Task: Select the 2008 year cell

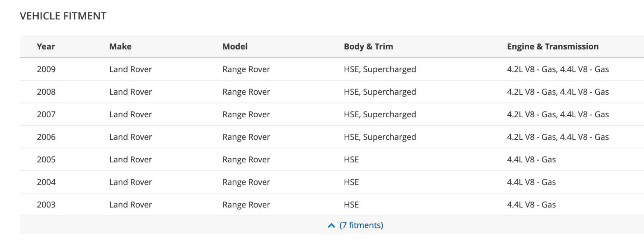Action: [46, 92]
